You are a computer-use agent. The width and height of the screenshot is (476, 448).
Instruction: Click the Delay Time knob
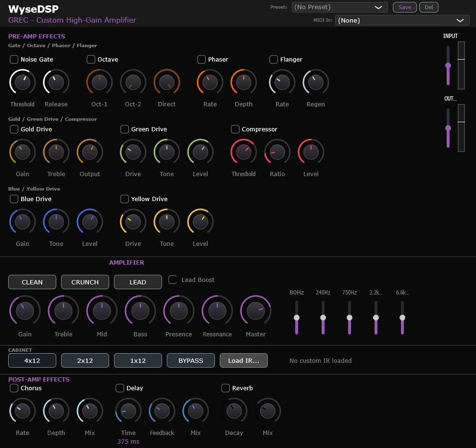[x=128, y=411]
